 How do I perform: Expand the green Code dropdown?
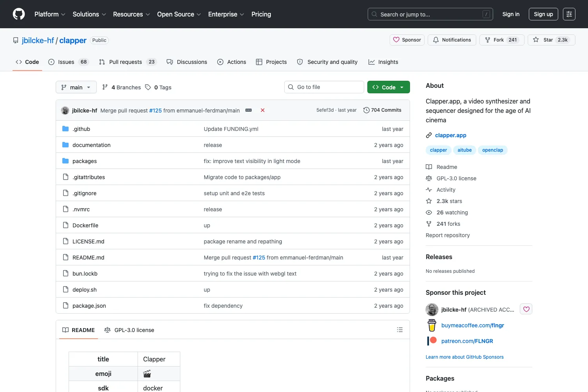pos(388,87)
